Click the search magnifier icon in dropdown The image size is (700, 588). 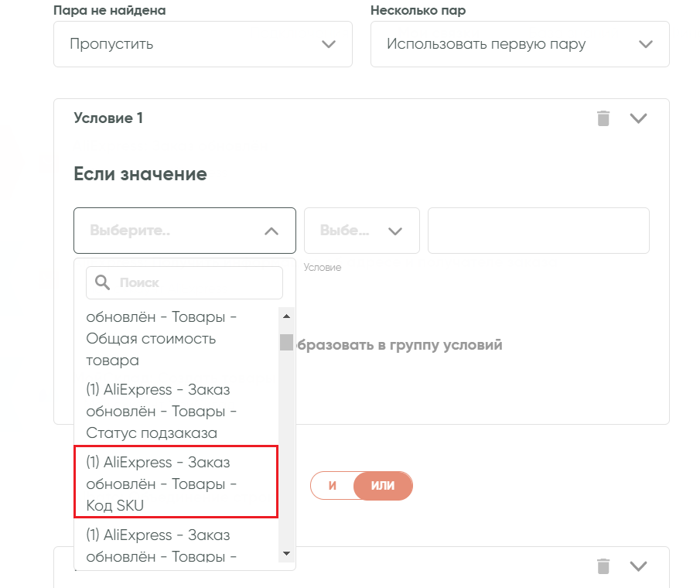(102, 283)
